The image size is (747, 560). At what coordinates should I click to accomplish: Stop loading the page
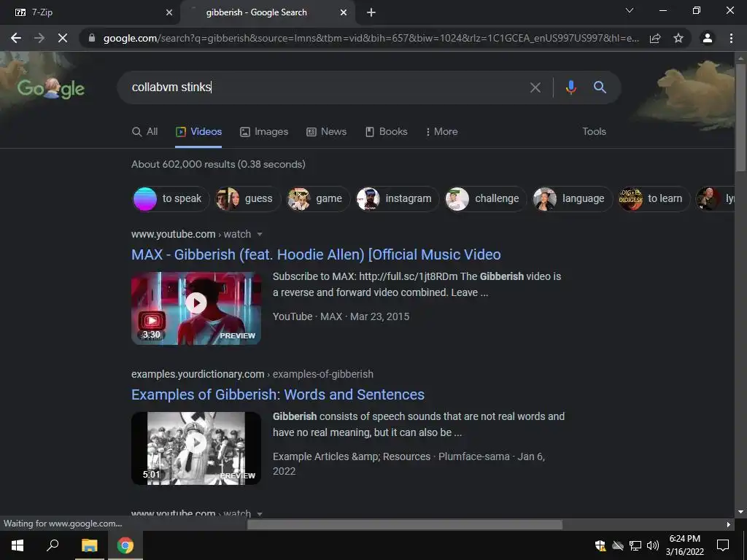pos(63,38)
